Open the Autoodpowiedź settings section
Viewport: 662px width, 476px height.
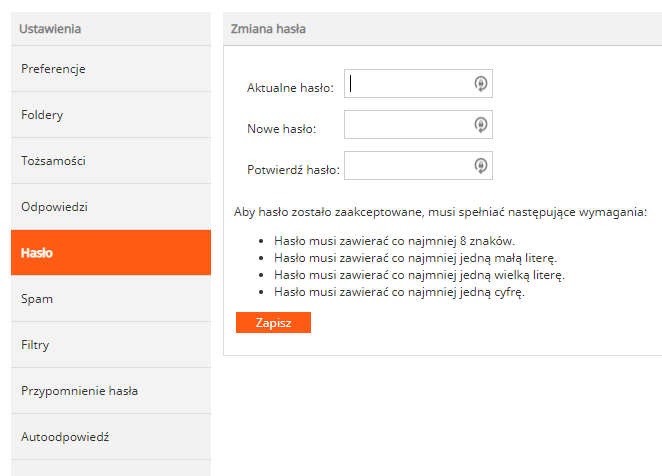click(x=111, y=437)
